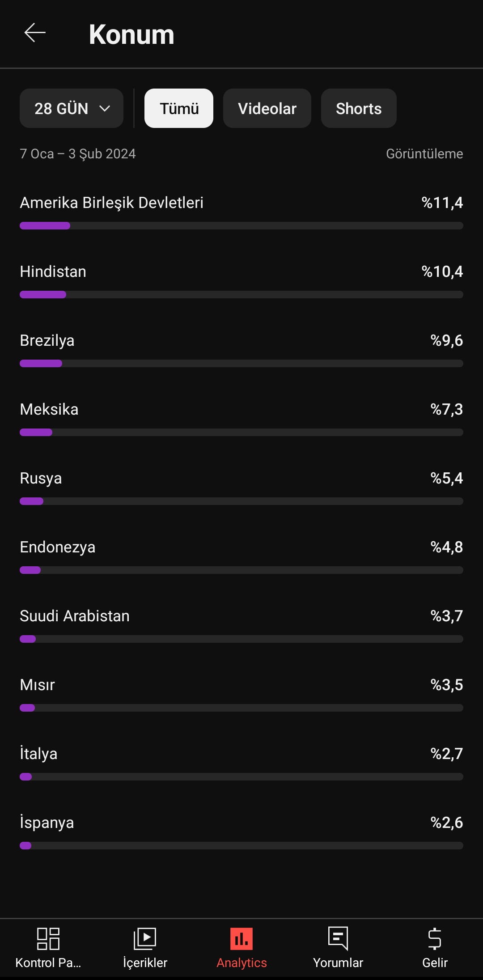
Task: Tap the Rusya country row
Action: pyautogui.click(x=241, y=488)
